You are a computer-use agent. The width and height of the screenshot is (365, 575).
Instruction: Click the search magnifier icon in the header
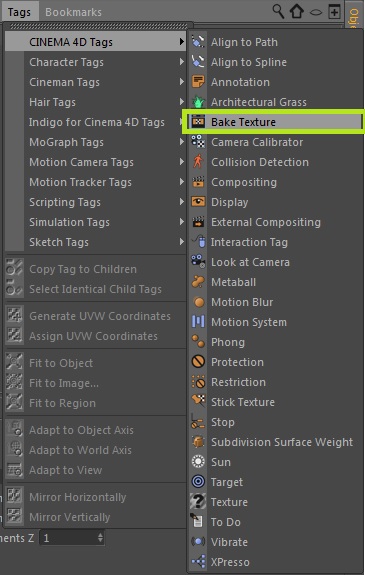[278, 11]
